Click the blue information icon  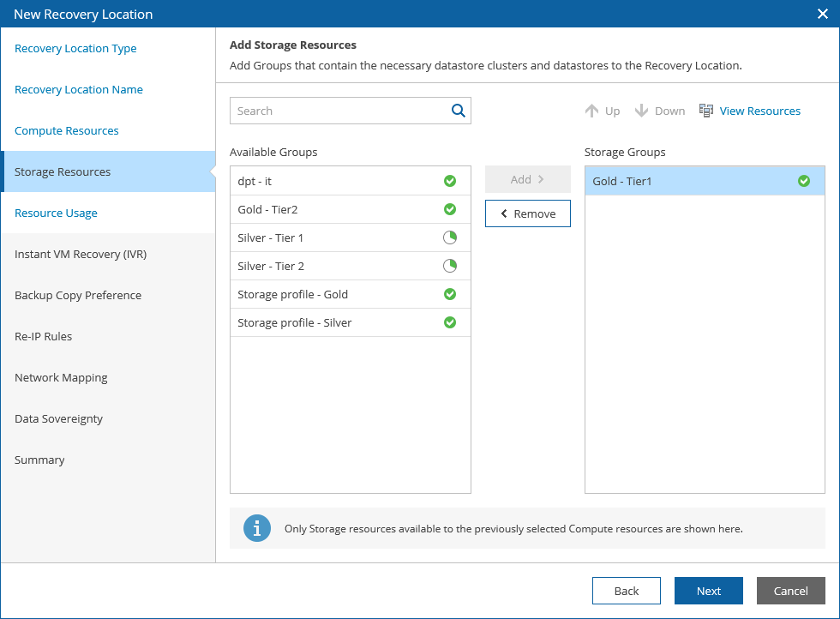pos(257,528)
